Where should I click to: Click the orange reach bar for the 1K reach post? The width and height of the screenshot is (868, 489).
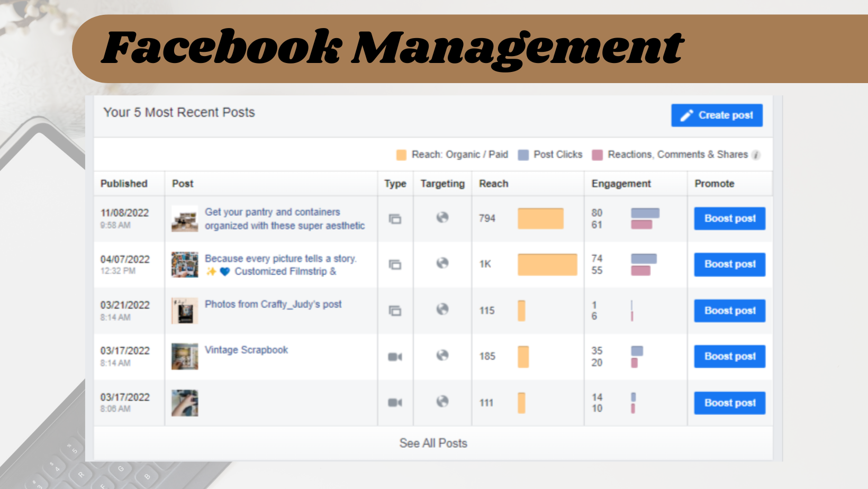[547, 264]
